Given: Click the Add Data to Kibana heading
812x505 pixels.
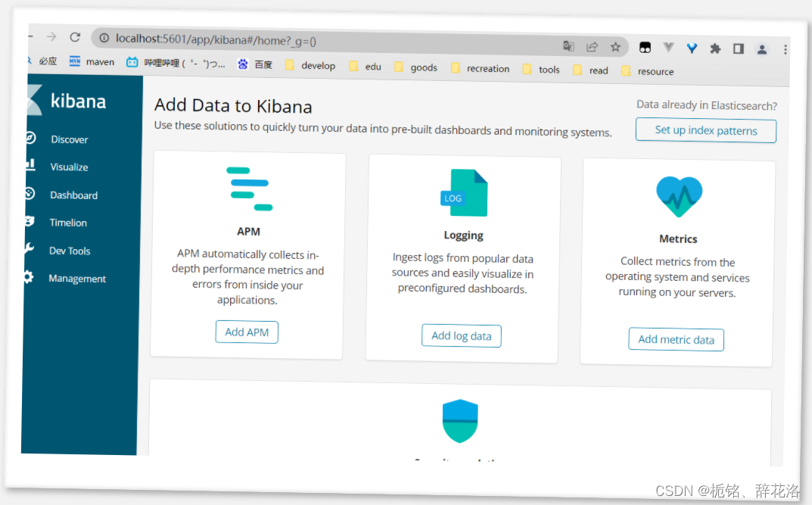Looking at the screenshot, I should [233, 106].
